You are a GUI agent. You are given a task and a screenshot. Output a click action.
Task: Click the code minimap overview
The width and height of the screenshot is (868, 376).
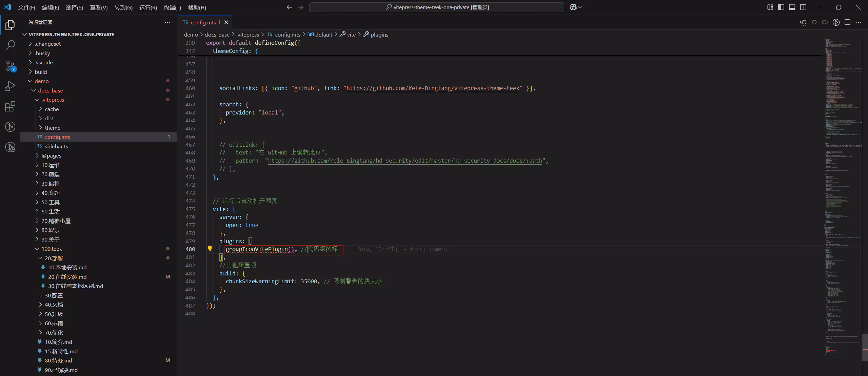tap(843, 196)
